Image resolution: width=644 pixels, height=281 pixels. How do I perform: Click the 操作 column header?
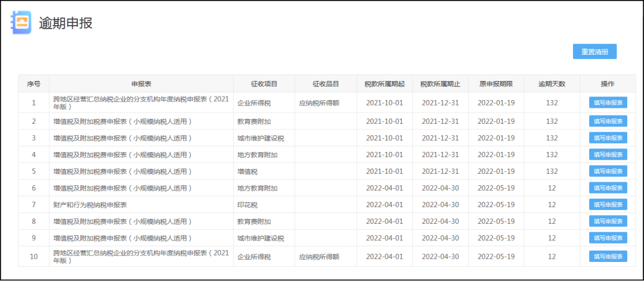coord(608,84)
